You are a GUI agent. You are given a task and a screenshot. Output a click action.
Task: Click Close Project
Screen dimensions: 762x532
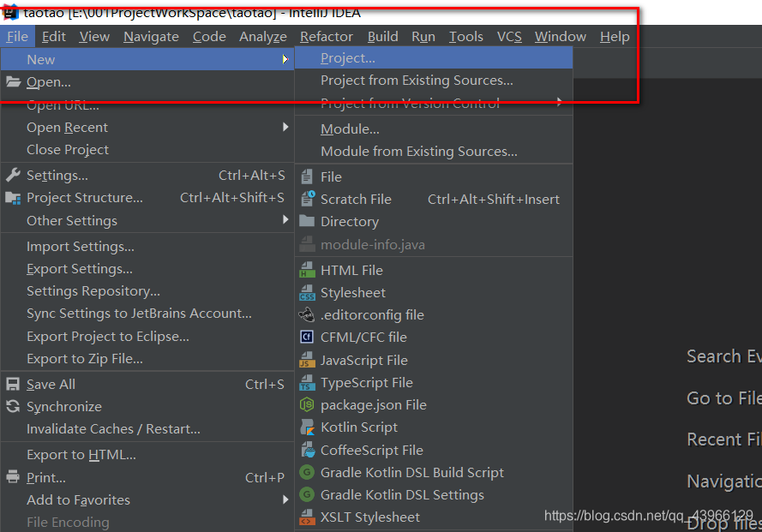click(147, 150)
